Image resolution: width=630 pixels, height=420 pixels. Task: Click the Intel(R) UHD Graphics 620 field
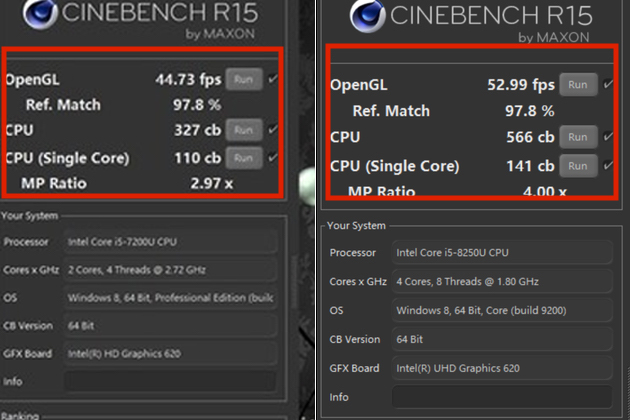(502, 368)
